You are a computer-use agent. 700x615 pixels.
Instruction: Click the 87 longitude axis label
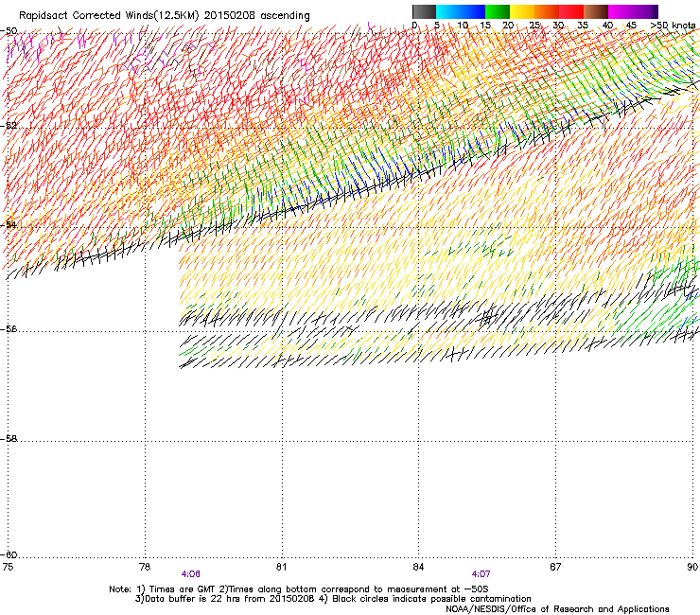point(555,567)
